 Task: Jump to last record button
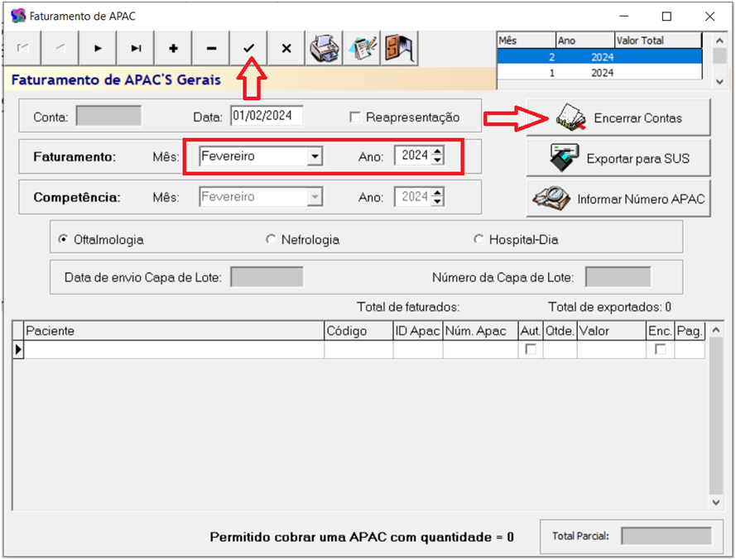136,48
